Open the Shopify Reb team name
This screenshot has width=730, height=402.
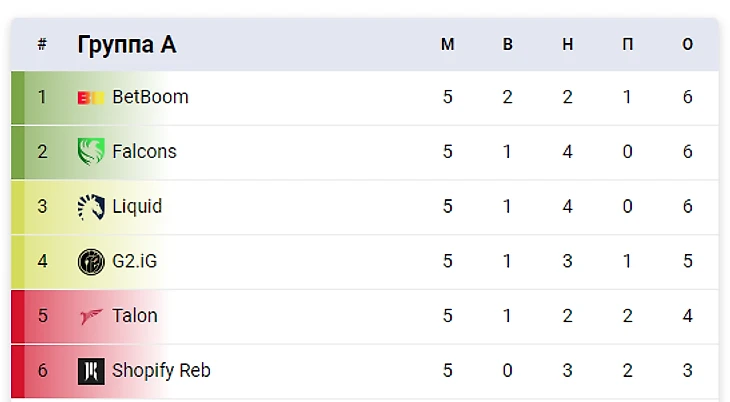coord(161,371)
